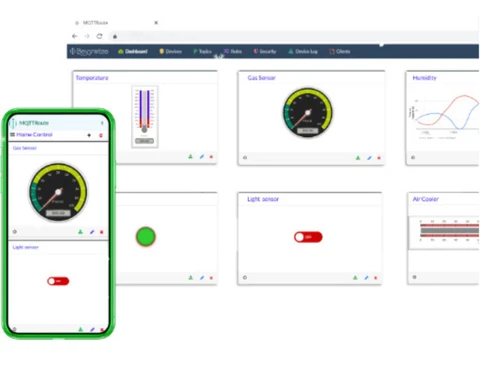Tap gear icon on phone Gas Sensor card
This screenshot has width=500, height=375.
tap(15, 232)
